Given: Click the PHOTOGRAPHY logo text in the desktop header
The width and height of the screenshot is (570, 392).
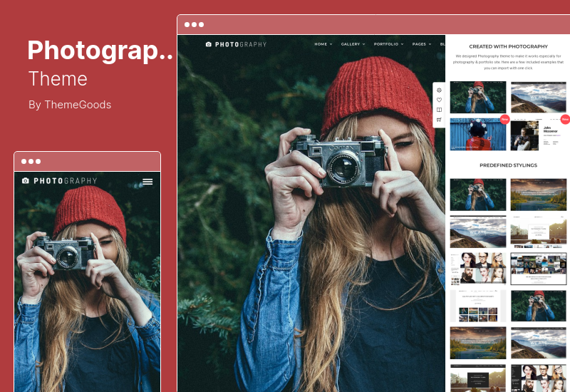Looking at the screenshot, I should click(x=241, y=44).
